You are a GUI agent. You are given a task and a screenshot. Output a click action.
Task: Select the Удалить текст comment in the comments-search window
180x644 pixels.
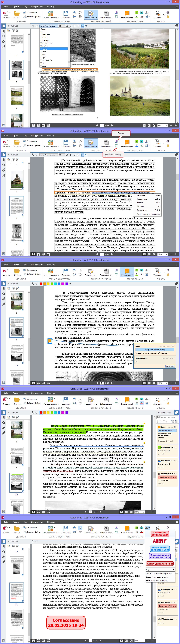[167, 479]
